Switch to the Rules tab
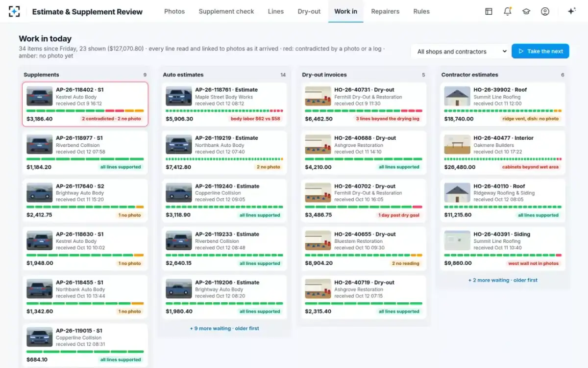588x368 pixels. pyautogui.click(x=421, y=11)
